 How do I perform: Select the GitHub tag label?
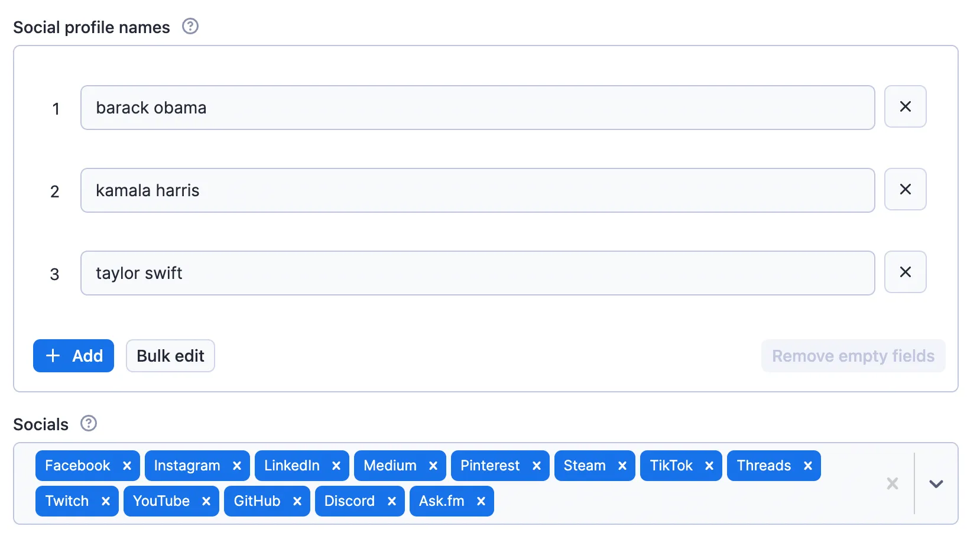257,501
